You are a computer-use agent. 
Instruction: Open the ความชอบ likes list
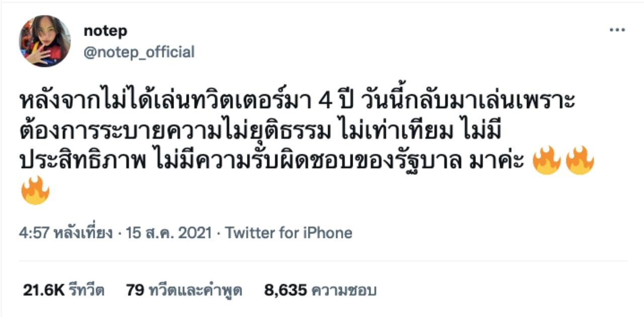click(x=344, y=290)
